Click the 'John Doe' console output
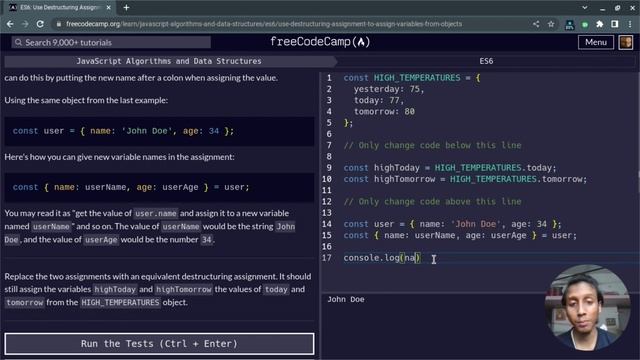 pyautogui.click(x=346, y=300)
